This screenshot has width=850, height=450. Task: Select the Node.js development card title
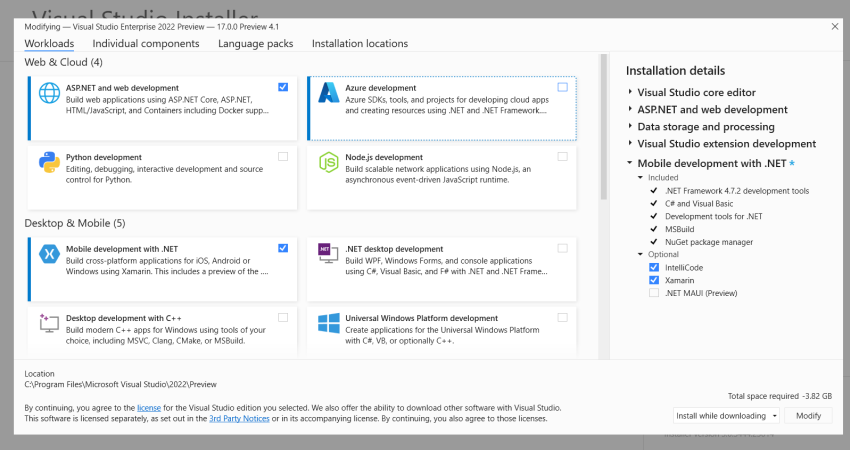pos(384,157)
